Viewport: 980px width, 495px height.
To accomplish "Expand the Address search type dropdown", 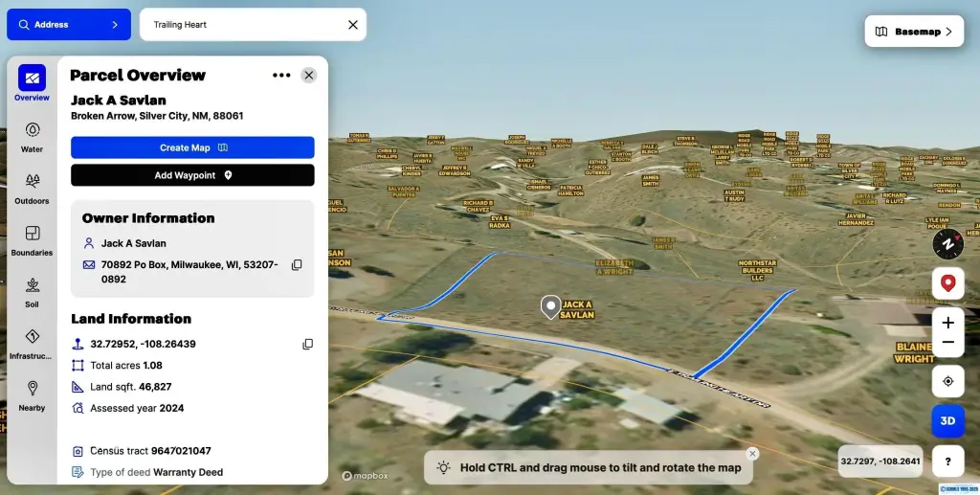I will (69, 24).
